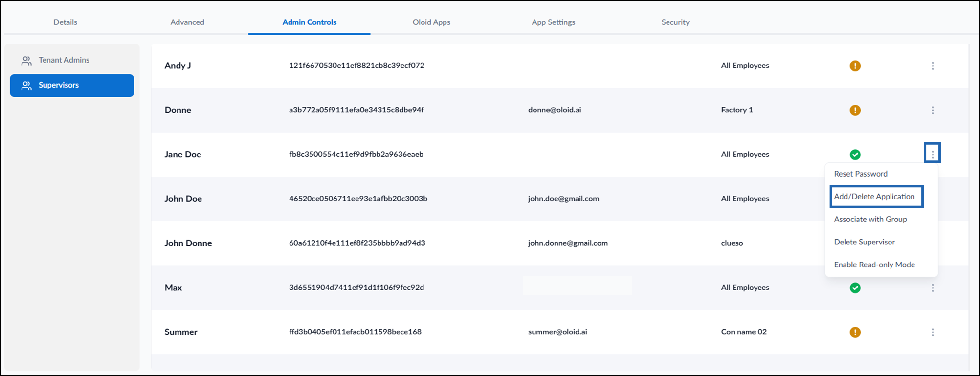Select Delete Supervisor from the menu
Screen dimensions: 980x376
coord(865,242)
